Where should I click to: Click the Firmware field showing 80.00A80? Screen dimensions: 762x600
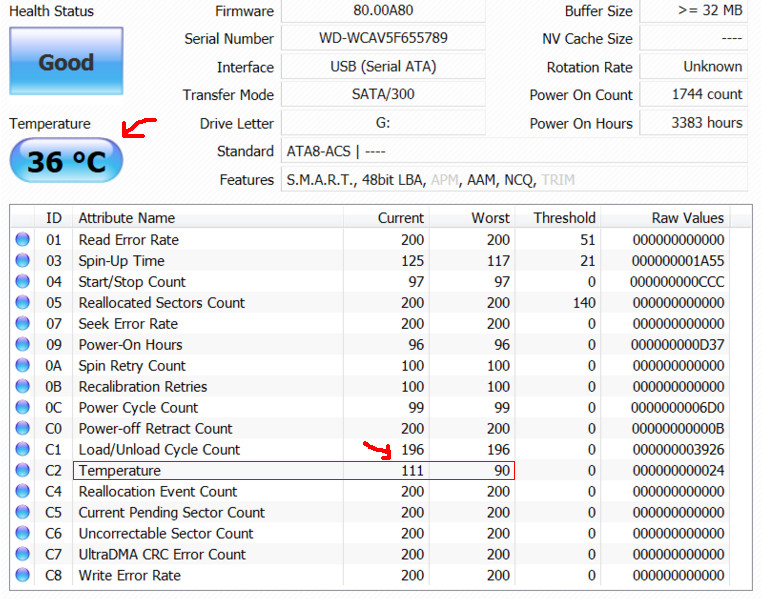click(383, 11)
